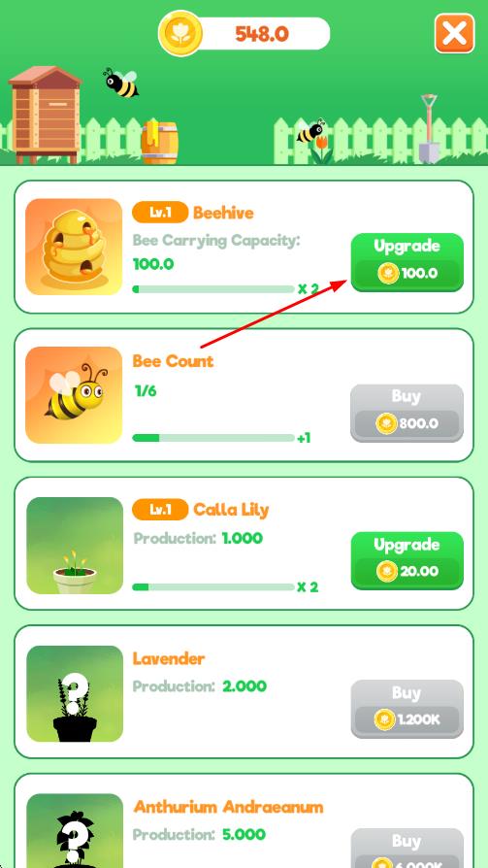
Task: Tap the cartoon Bee Count picture
Action: click(74, 395)
